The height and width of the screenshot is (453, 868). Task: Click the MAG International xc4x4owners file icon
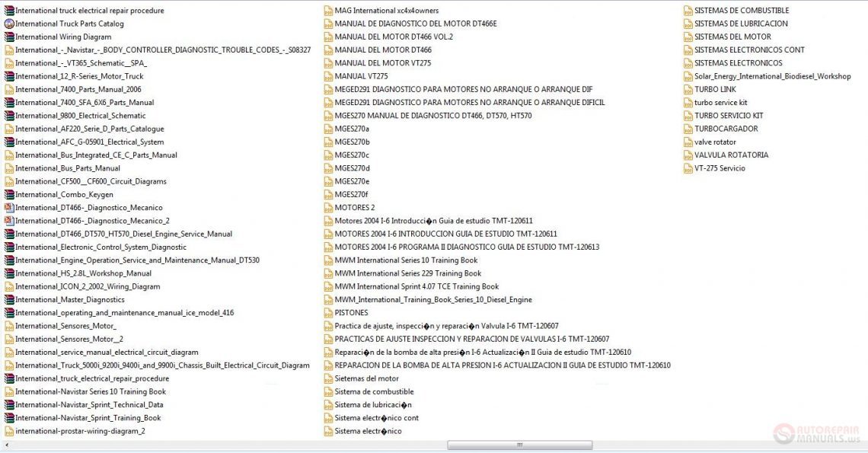tap(327, 11)
